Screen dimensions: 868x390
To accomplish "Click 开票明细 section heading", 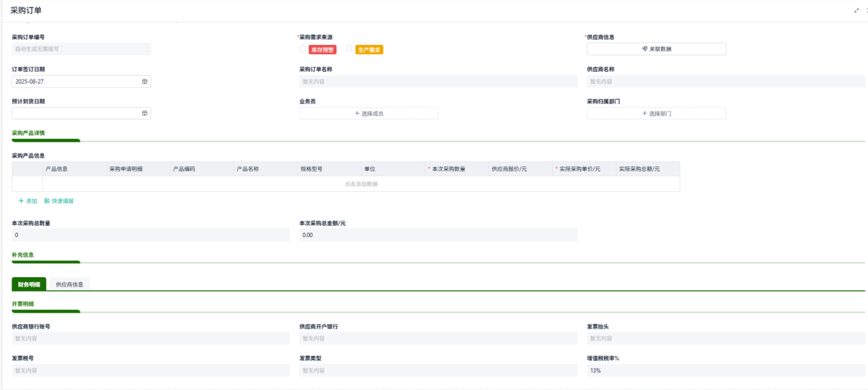I will pos(22,304).
